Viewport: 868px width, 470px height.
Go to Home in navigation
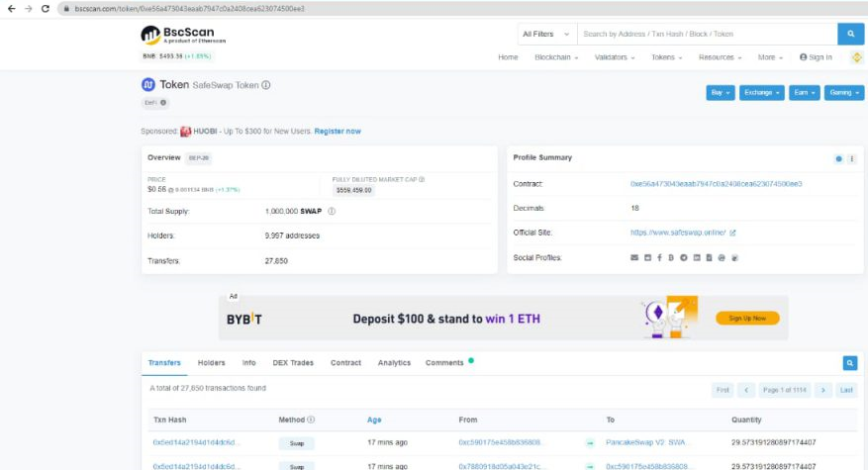click(508, 57)
